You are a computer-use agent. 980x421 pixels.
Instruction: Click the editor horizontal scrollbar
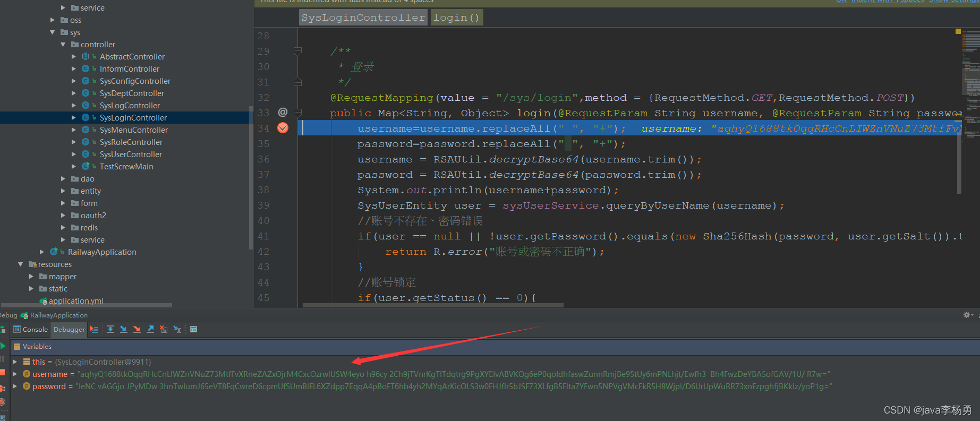tap(433, 305)
